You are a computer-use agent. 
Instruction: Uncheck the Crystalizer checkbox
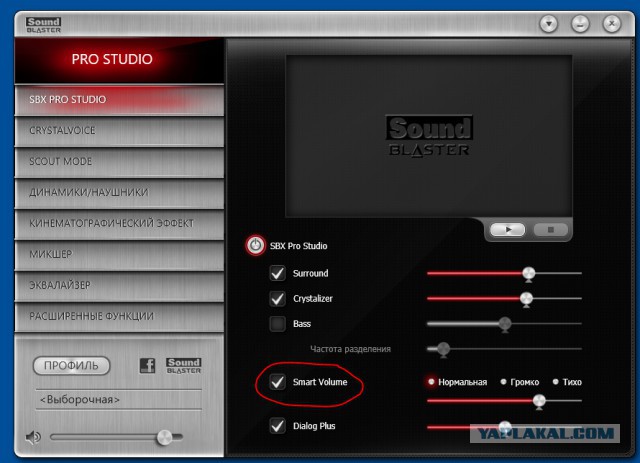point(278,298)
